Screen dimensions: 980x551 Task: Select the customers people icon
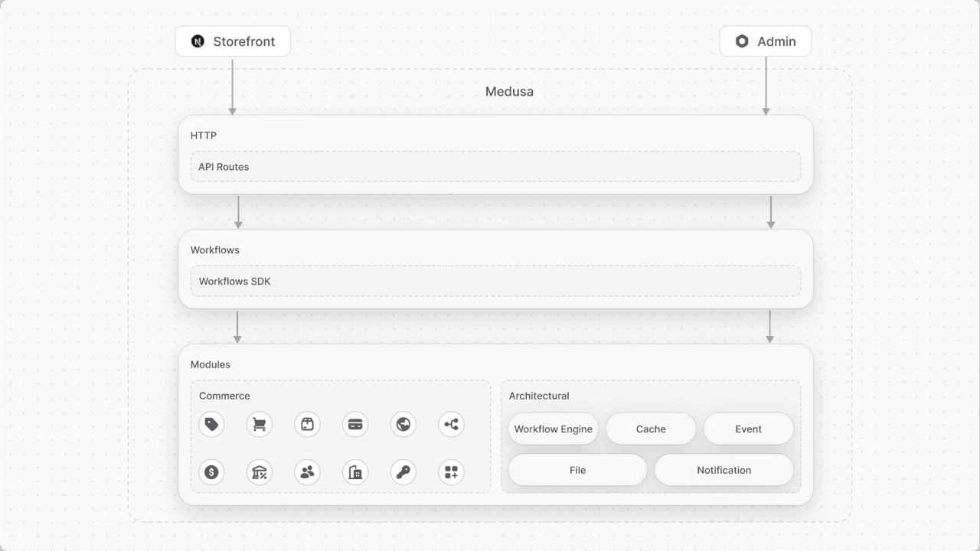pos(307,472)
